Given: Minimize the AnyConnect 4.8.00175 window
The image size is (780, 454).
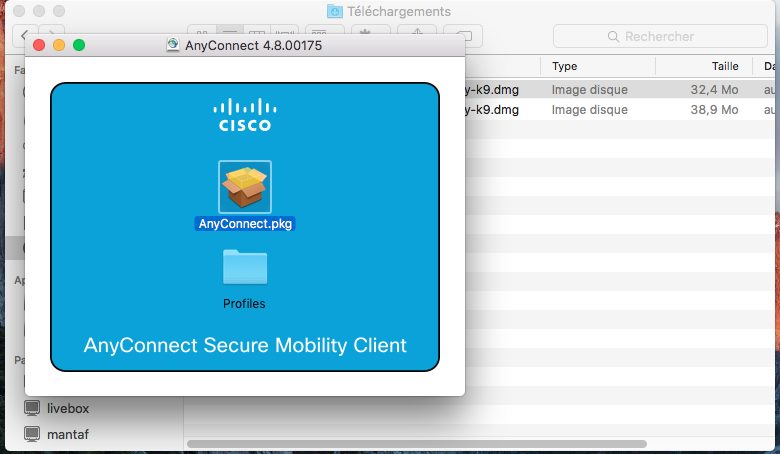Looking at the screenshot, I should (x=59, y=45).
